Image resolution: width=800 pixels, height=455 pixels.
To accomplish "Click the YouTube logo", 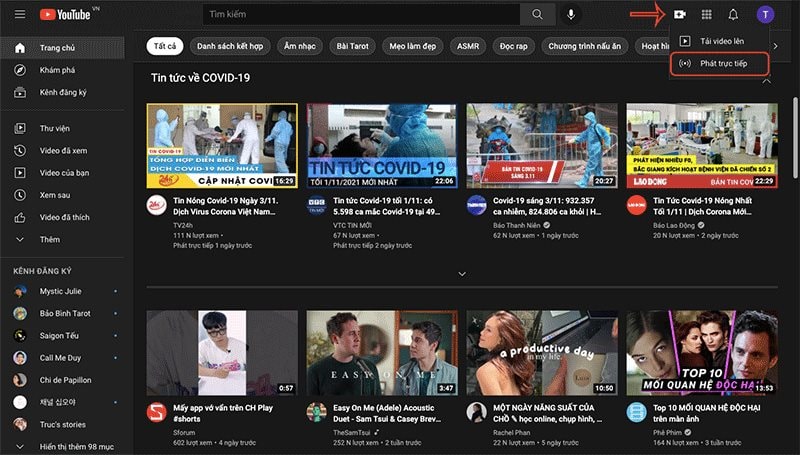I will click(x=67, y=15).
